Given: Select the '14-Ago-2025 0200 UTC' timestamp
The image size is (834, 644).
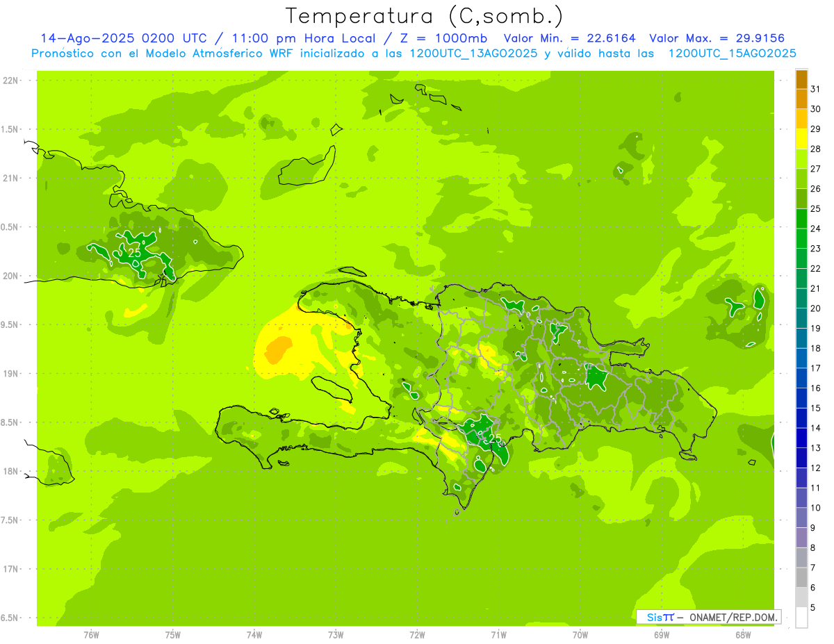Looking at the screenshot, I should [124, 38].
